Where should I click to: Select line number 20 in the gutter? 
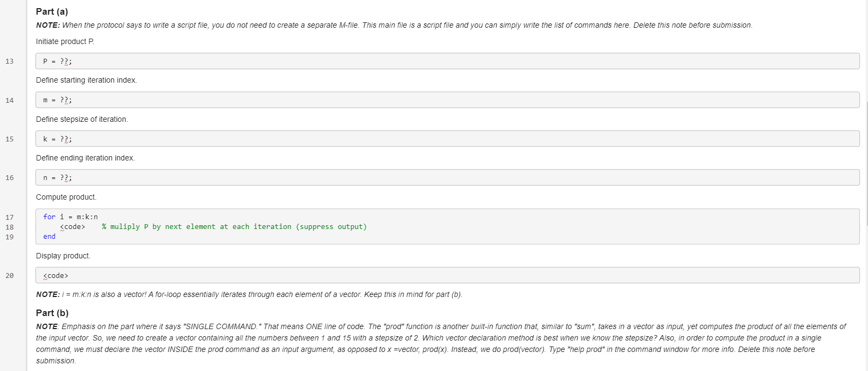(x=9, y=275)
